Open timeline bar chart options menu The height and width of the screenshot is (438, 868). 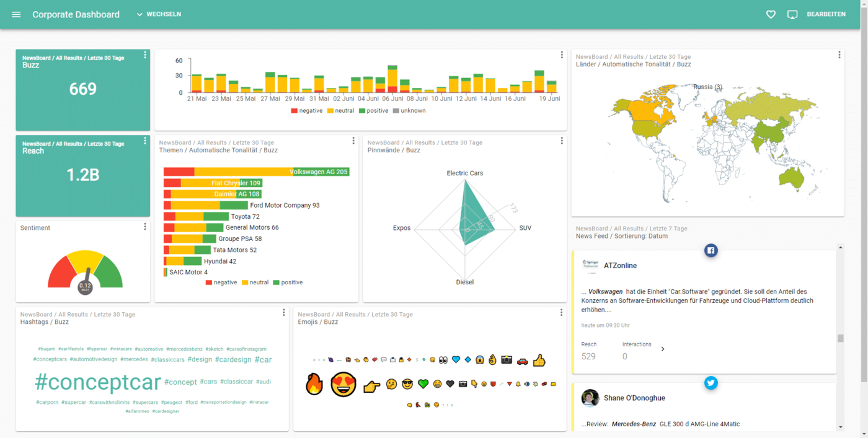tap(562, 55)
